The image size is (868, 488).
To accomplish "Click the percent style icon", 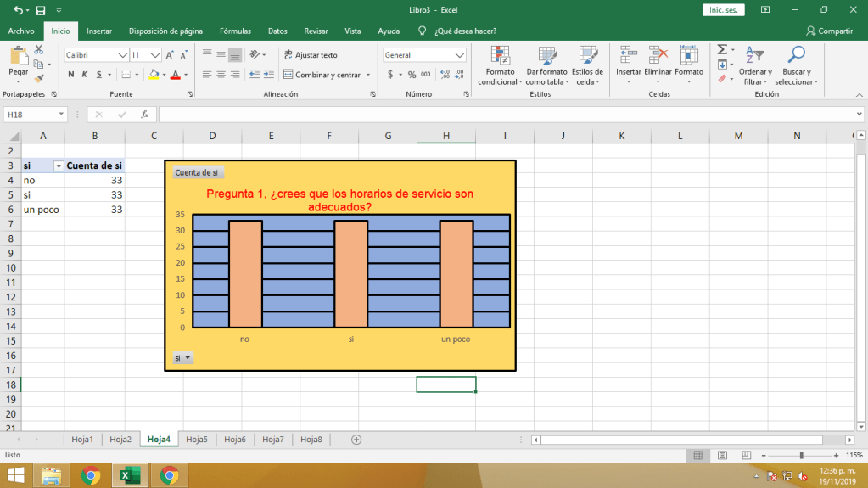I will click(412, 75).
